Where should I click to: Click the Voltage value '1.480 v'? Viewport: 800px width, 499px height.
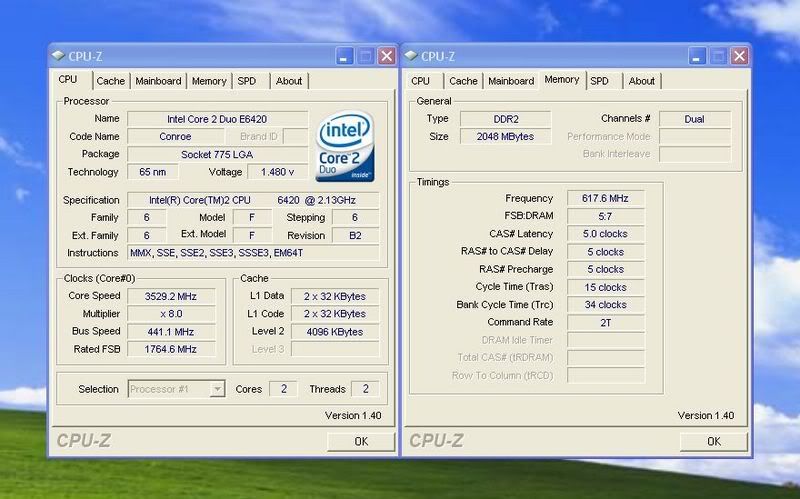(x=278, y=172)
